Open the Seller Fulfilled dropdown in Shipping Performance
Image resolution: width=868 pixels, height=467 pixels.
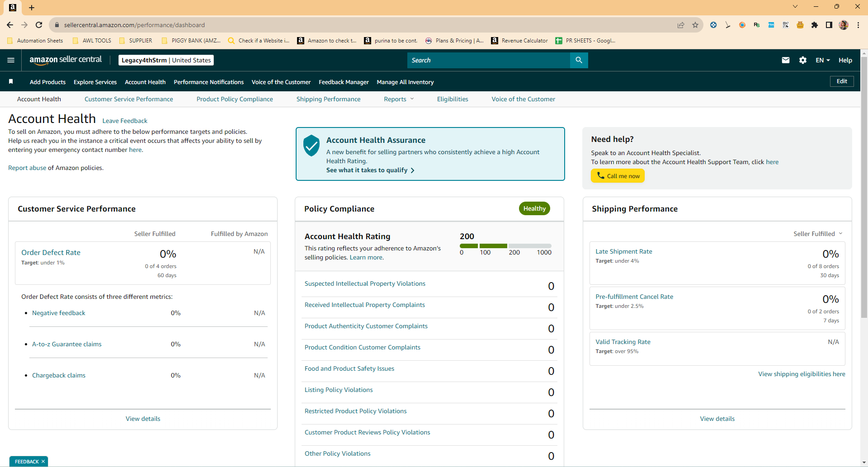818,234
